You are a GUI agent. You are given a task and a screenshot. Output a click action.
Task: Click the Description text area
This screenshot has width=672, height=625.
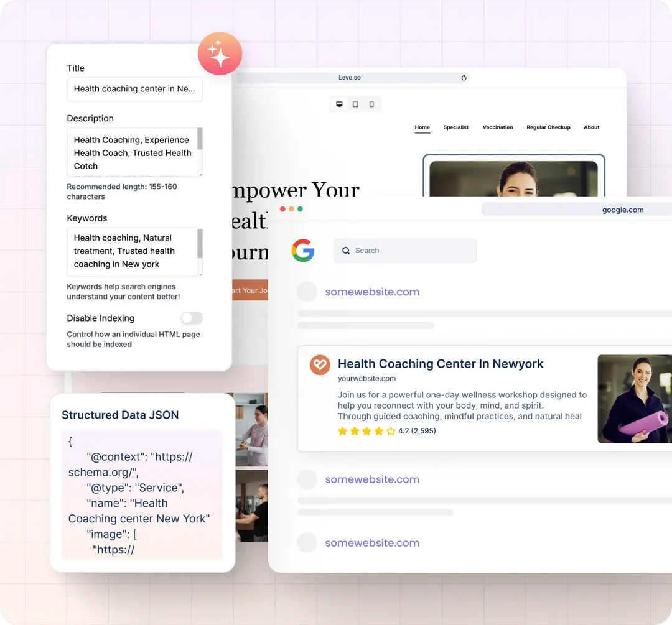[x=134, y=152]
